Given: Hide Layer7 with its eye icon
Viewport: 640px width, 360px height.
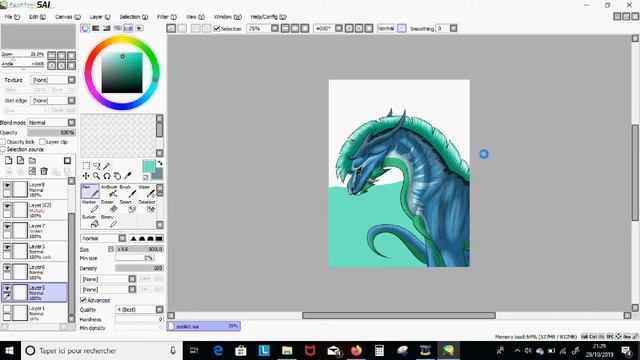Looking at the screenshot, I should pyautogui.click(x=7, y=226).
